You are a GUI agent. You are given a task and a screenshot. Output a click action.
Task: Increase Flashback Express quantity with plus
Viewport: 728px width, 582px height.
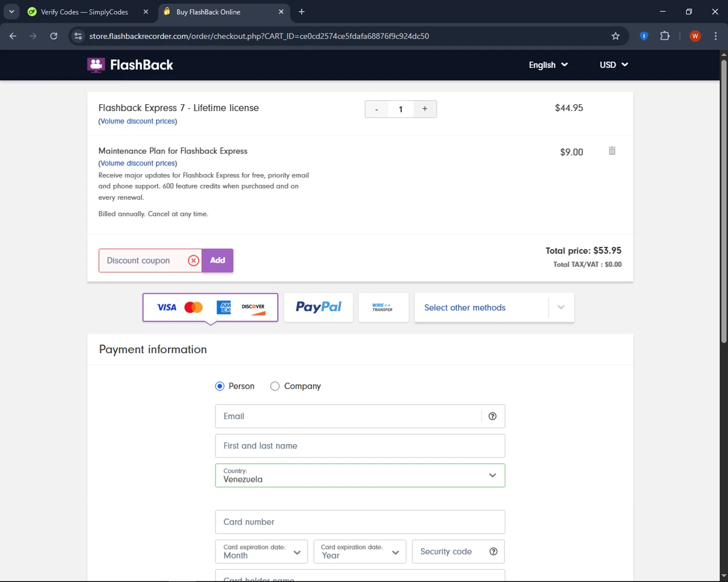(425, 109)
